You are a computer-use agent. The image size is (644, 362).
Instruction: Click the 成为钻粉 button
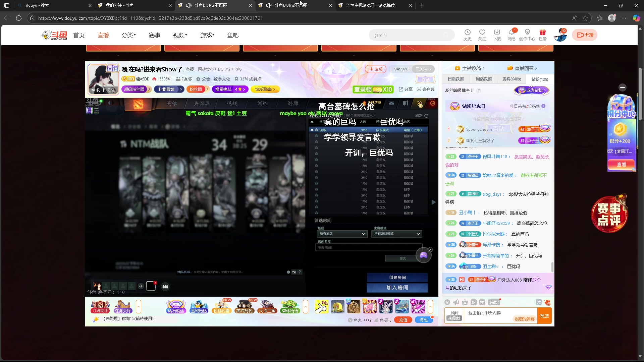(x=532, y=90)
